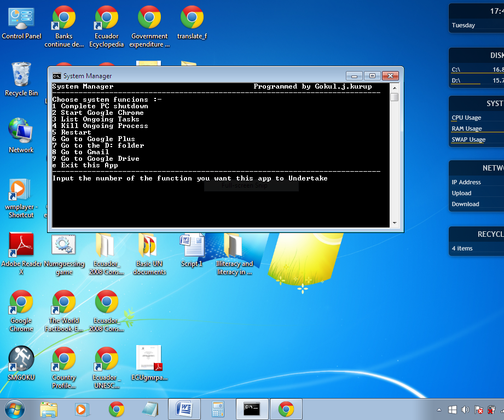Launch Windows Media Player from the taskbar

click(83, 409)
